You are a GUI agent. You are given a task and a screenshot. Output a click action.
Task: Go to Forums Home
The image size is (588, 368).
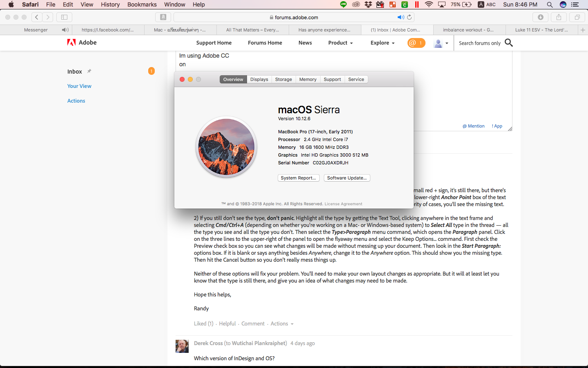click(x=265, y=43)
